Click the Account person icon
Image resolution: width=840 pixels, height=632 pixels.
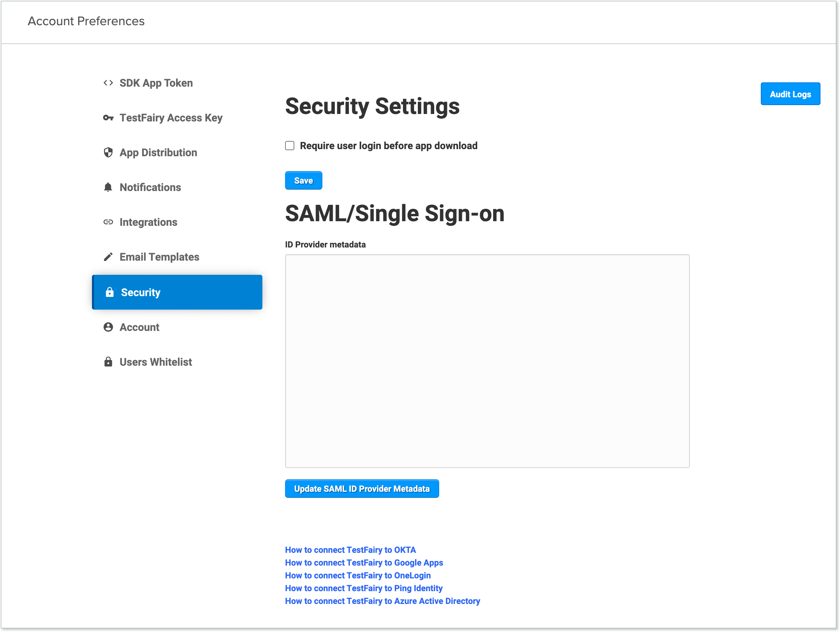(x=108, y=327)
